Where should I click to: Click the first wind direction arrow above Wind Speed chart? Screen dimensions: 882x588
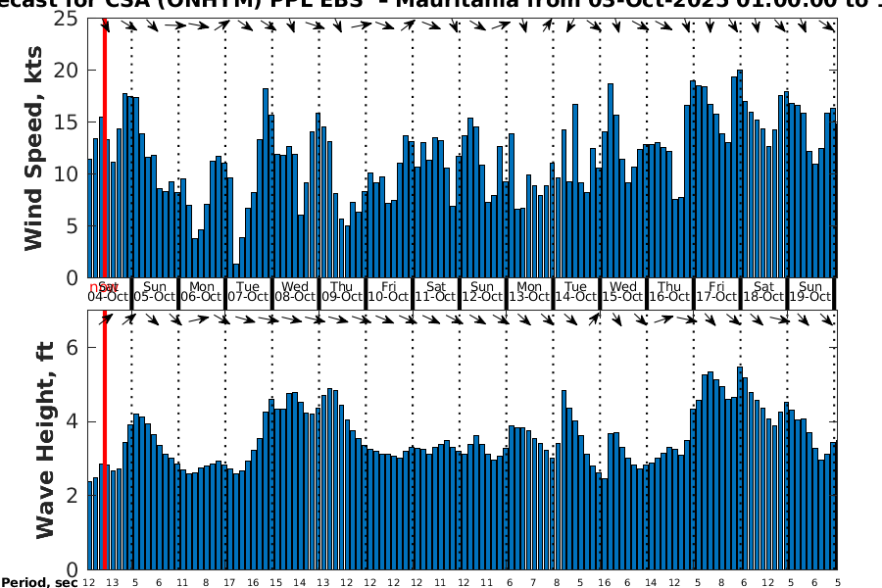coord(107,27)
